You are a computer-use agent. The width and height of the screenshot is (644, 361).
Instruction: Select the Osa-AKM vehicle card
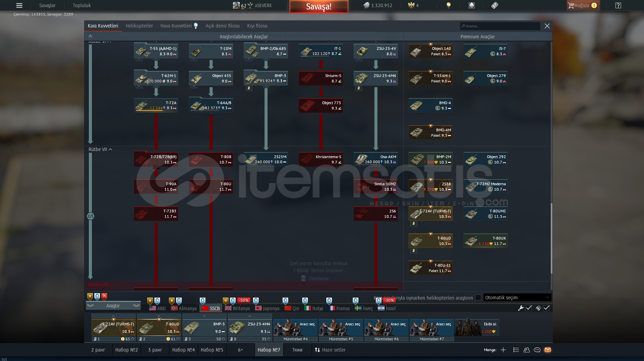pyautogui.click(x=376, y=159)
